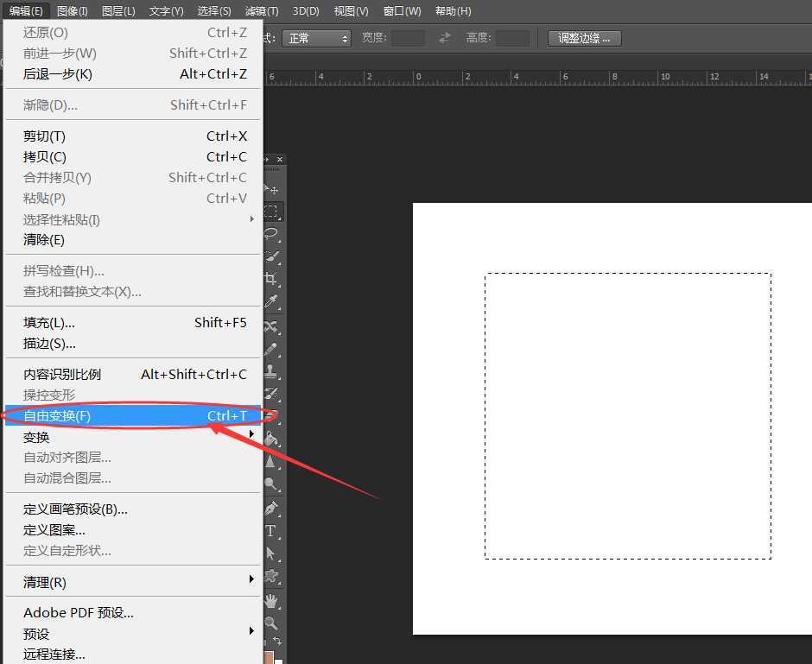Select the Paint Bucket tool

273,440
